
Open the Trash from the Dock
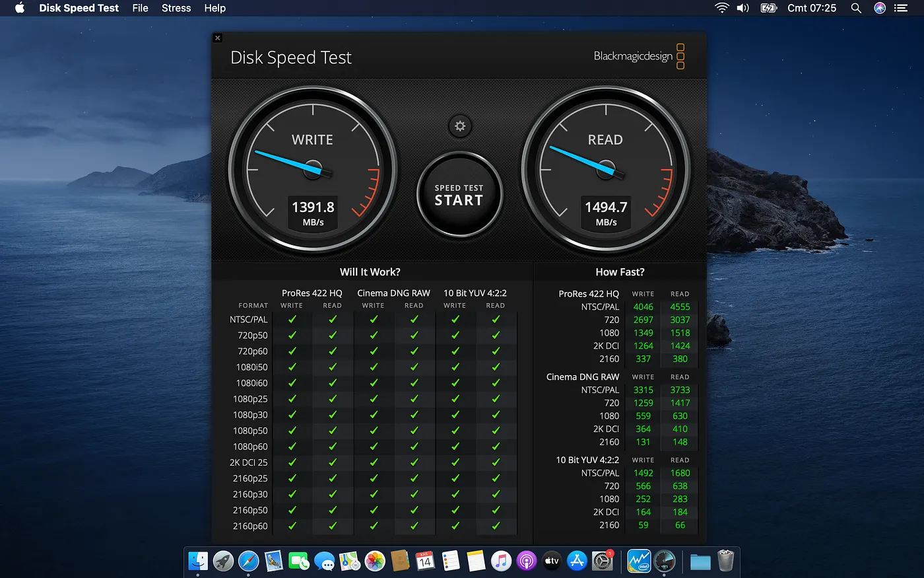[725, 561]
